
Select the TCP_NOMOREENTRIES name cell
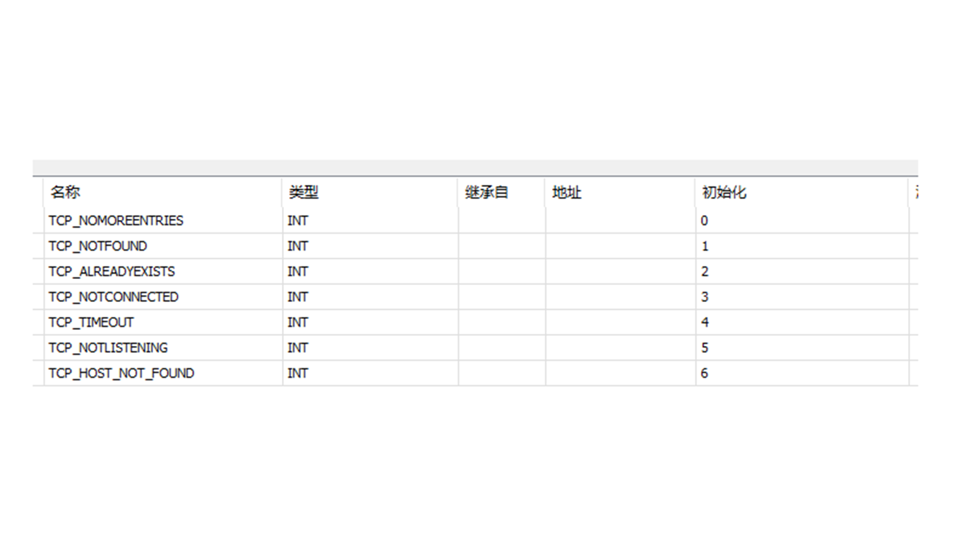click(x=116, y=220)
